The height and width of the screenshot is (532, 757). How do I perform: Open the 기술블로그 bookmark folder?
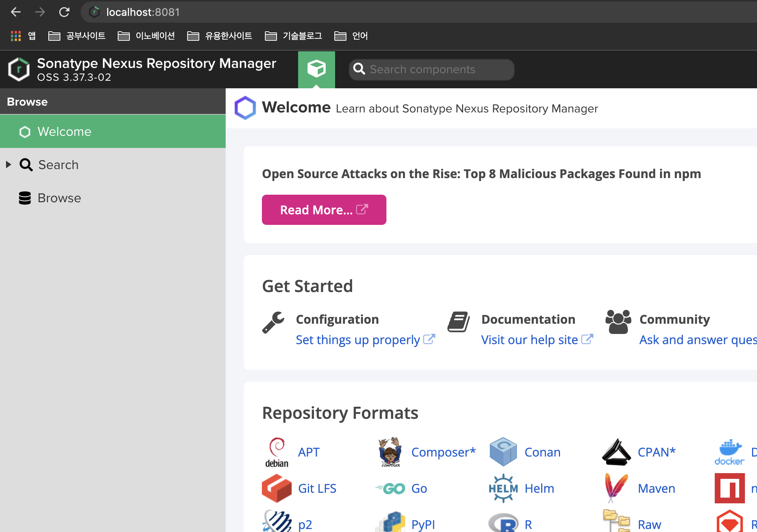294,36
